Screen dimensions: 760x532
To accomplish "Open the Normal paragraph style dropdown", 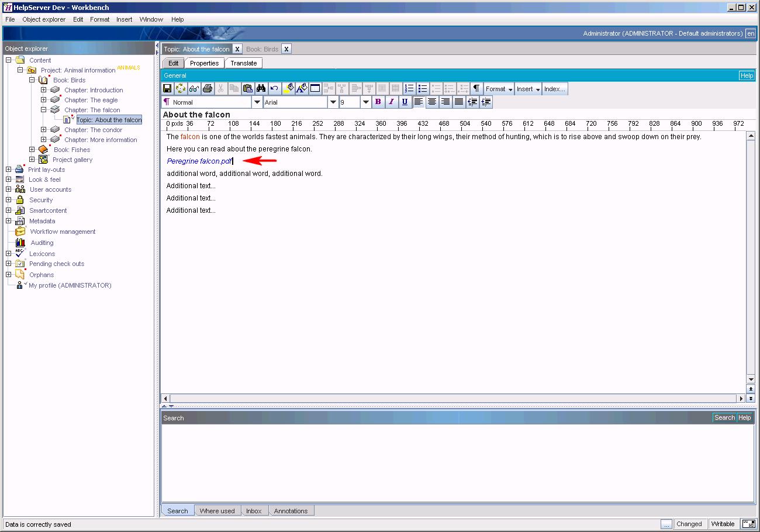I will pos(257,102).
